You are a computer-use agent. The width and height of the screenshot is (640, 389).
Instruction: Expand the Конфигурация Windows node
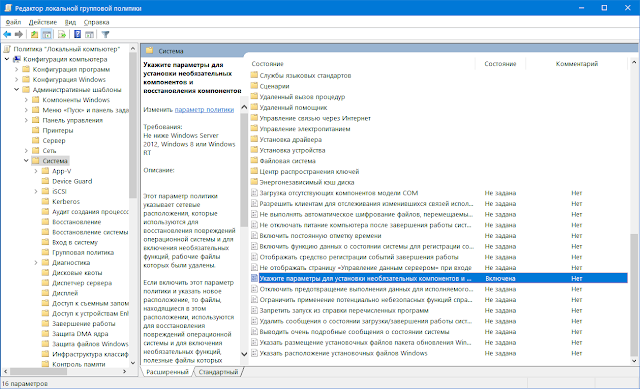[16, 80]
